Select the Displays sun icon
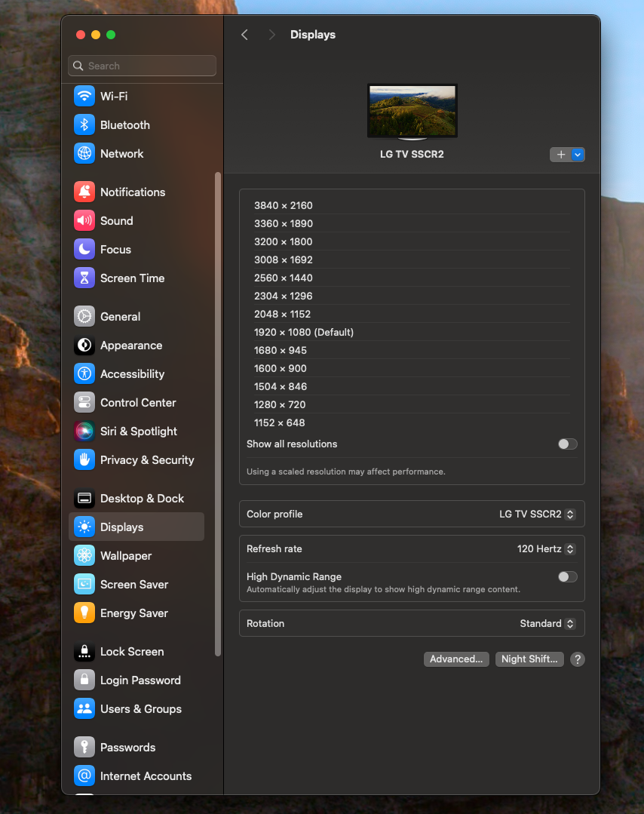Viewport: 644px width, 814px height. [x=84, y=527]
